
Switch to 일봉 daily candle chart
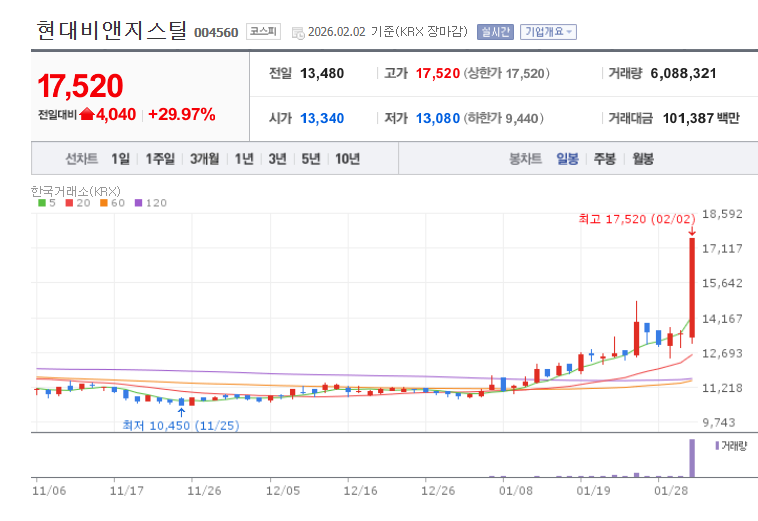[x=567, y=159]
